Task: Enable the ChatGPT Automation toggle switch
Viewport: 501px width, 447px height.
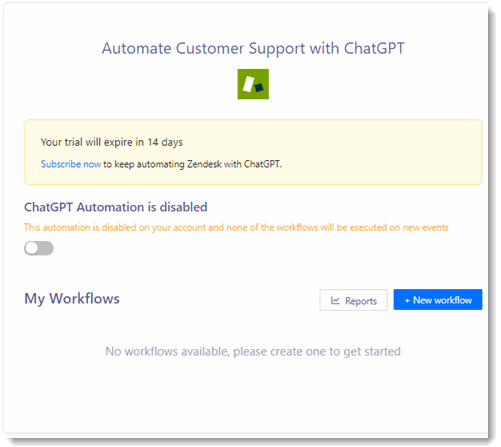Action: (x=39, y=248)
